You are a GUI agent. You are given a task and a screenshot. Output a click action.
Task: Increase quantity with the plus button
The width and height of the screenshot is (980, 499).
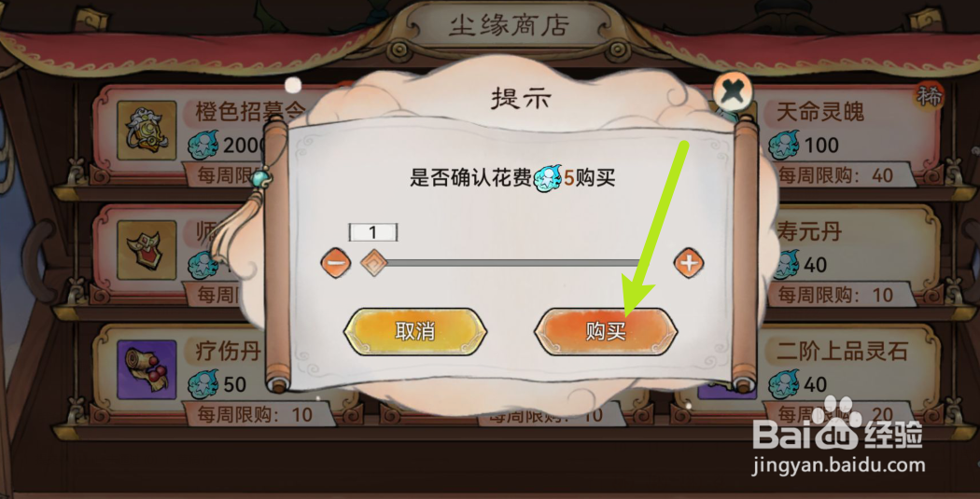(x=689, y=263)
